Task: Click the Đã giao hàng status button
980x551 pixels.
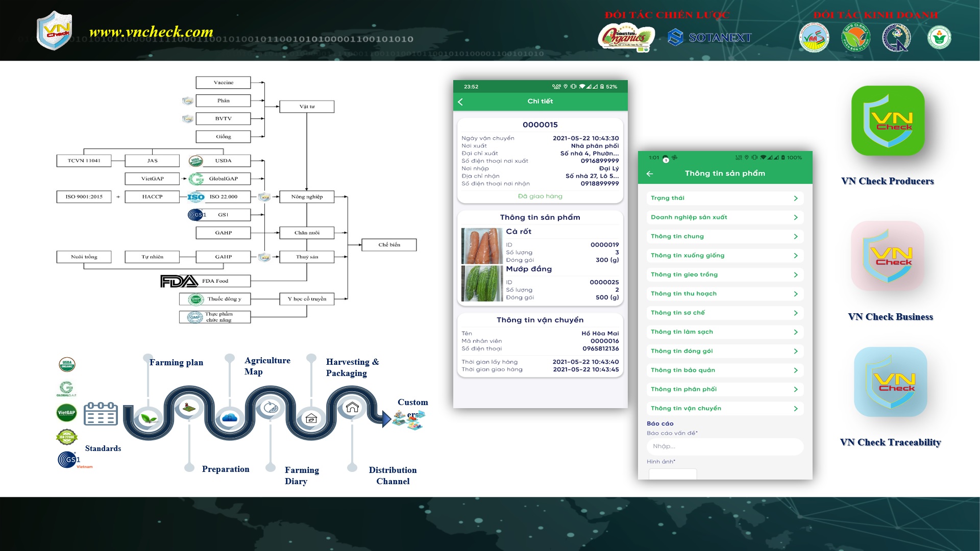Action: [540, 196]
